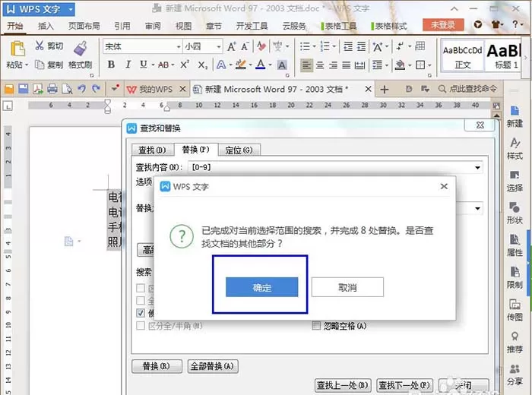Screen dimensions: 532x395
Task: Open the 页面布局 ribbon tab
Action: pos(84,26)
